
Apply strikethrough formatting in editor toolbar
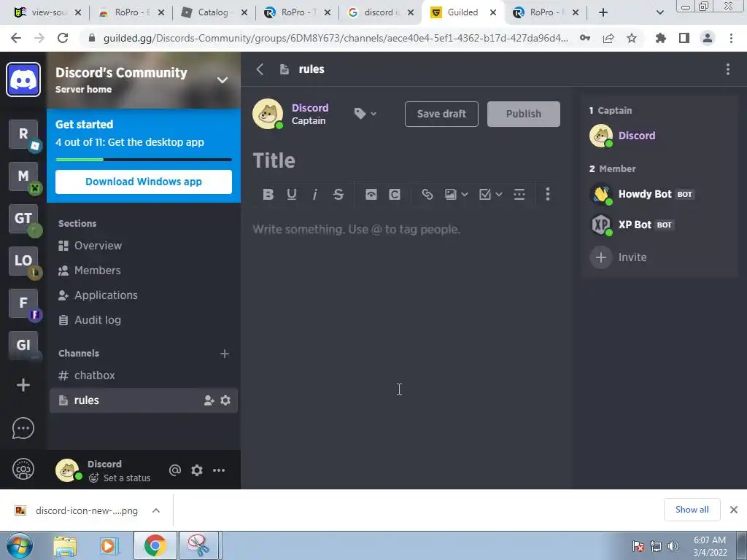(338, 194)
